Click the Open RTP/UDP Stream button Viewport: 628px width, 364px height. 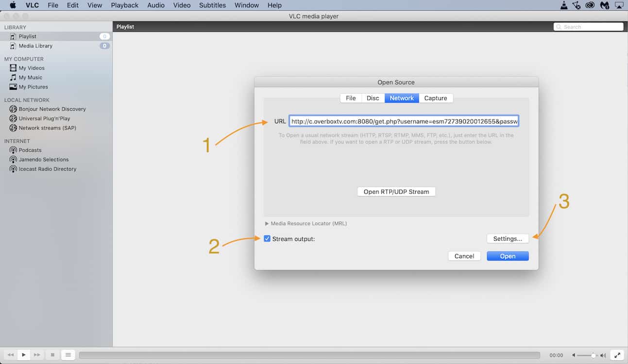pyautogui.click(x=396, y=192)
